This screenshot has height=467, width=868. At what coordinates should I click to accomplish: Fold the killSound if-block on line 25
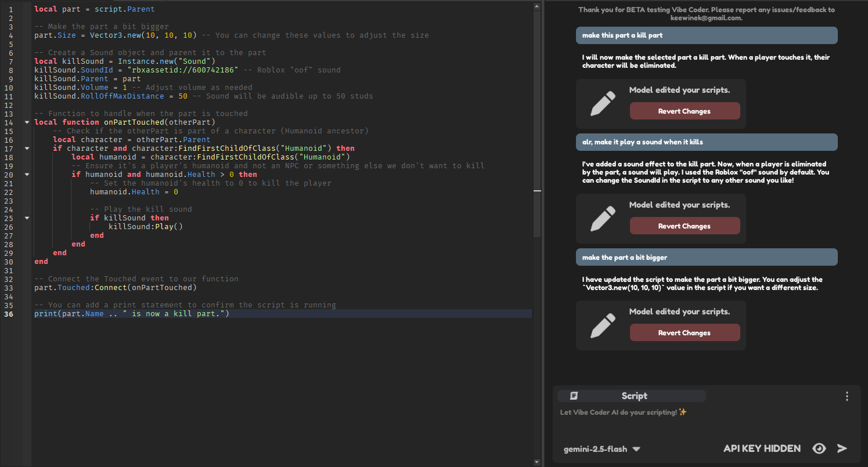(27, 218)
